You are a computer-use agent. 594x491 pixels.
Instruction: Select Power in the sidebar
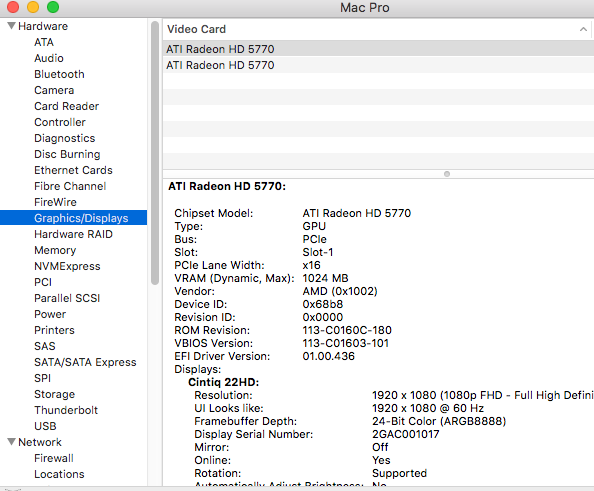point(50,314)
